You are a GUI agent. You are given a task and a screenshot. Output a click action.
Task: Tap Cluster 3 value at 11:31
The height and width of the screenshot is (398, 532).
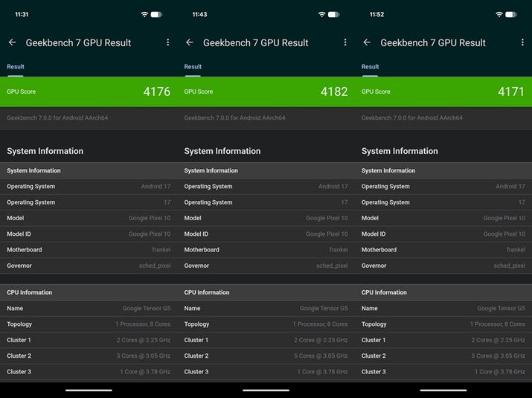click(x=145, y=372)
